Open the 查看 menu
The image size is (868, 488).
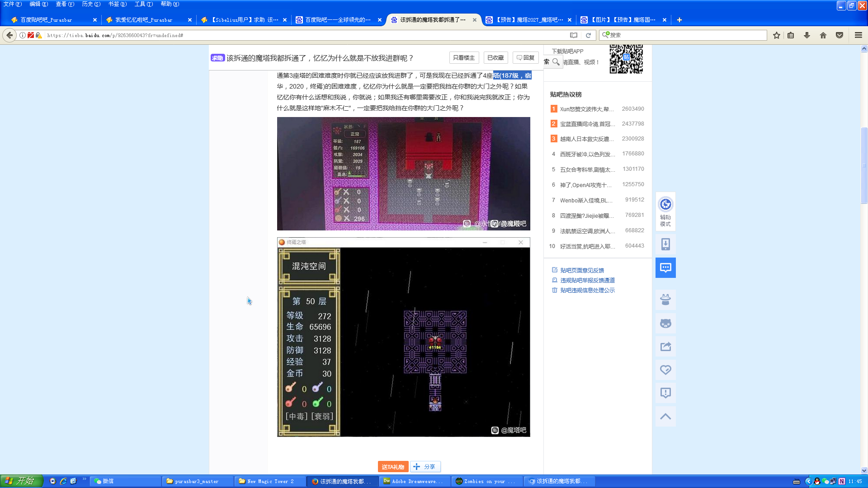click(65, 4)
